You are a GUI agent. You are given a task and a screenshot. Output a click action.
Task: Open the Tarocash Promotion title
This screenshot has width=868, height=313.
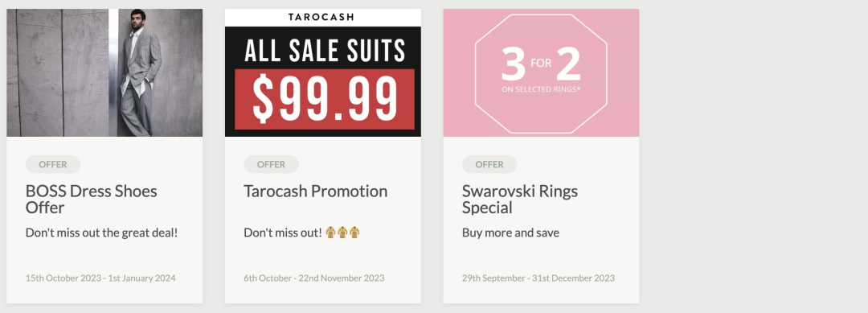(316, 192)
